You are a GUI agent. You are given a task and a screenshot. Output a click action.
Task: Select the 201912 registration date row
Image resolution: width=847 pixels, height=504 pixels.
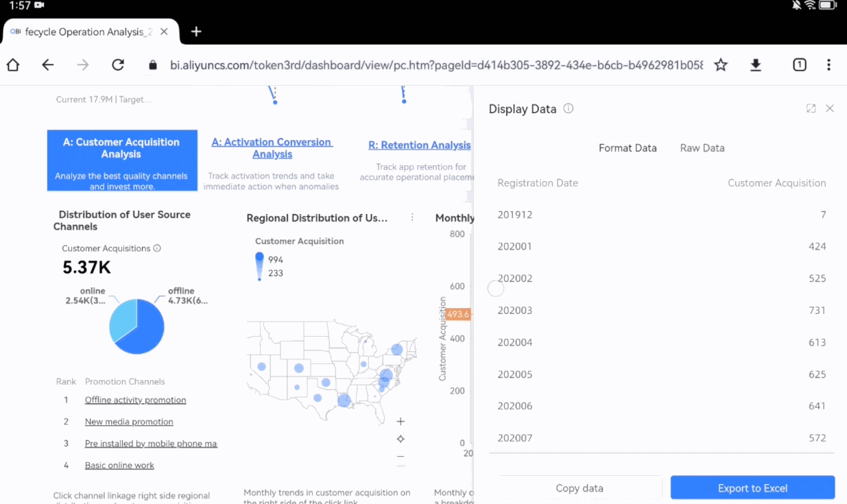tap(662, 215)
